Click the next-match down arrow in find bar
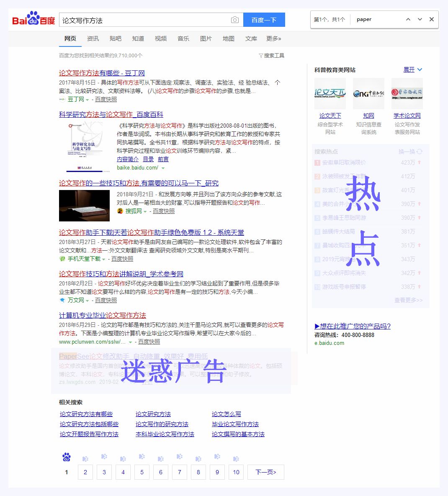 pos(420,19)
